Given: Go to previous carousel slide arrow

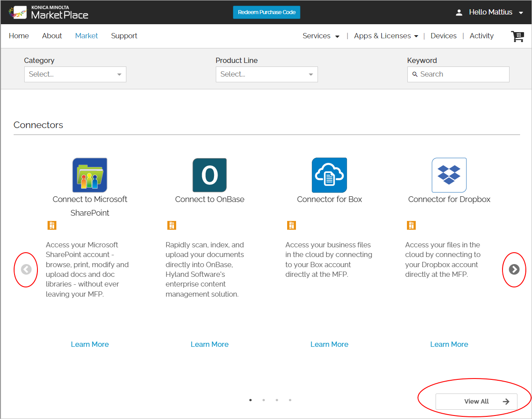Looking at the screenshot, I should coord(26,269).
